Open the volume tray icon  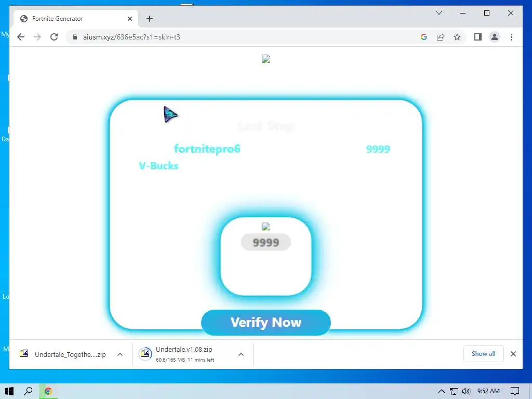(466, 391)
